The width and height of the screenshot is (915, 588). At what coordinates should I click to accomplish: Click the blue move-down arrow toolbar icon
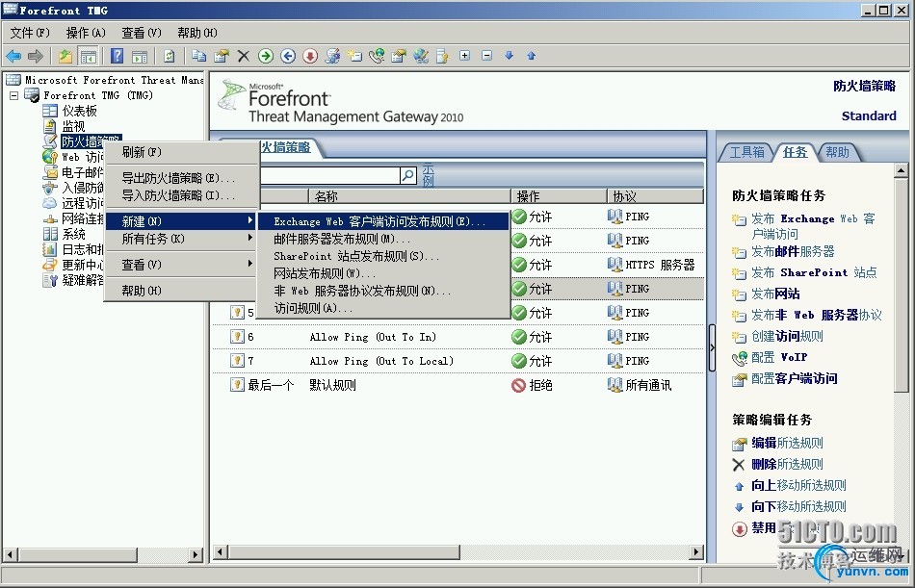[509, 56]
